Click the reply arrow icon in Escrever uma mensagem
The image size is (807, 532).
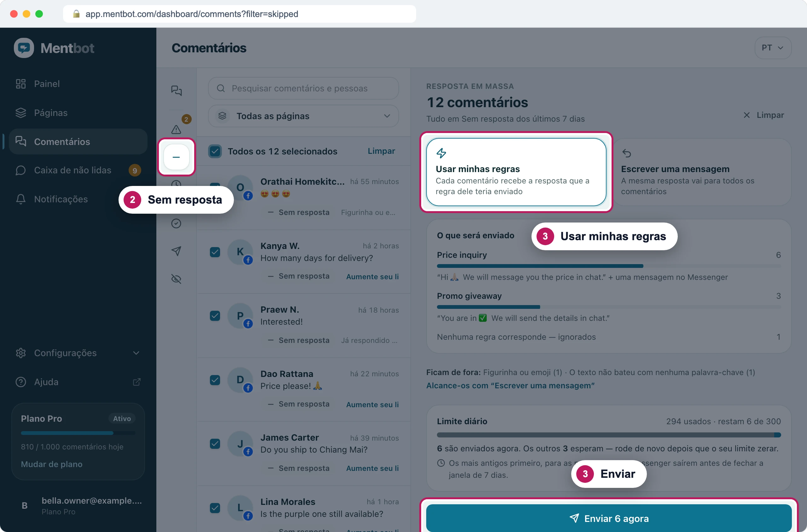(626, 153)
